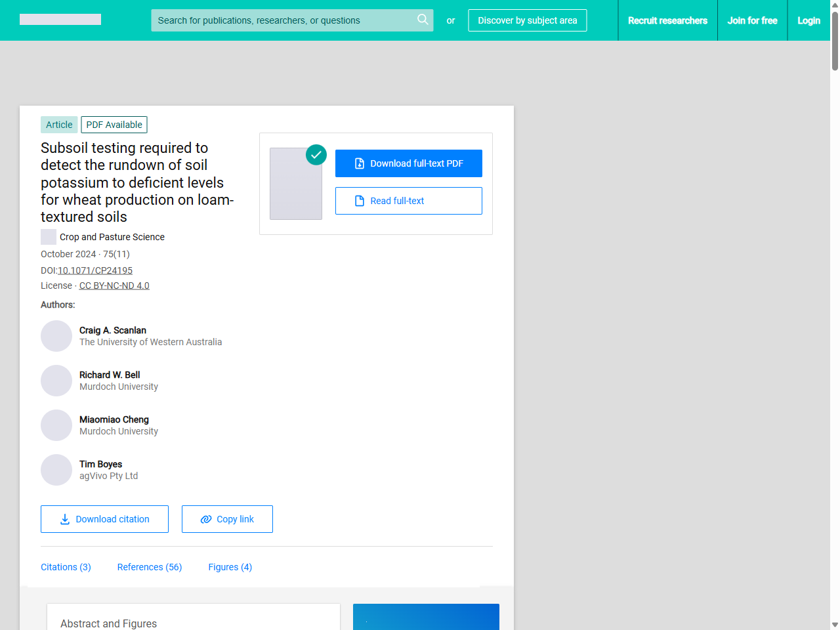Screen dimensions: 840x630
Task: Select the PDF Available badge
Action: [x=114, y=124]
